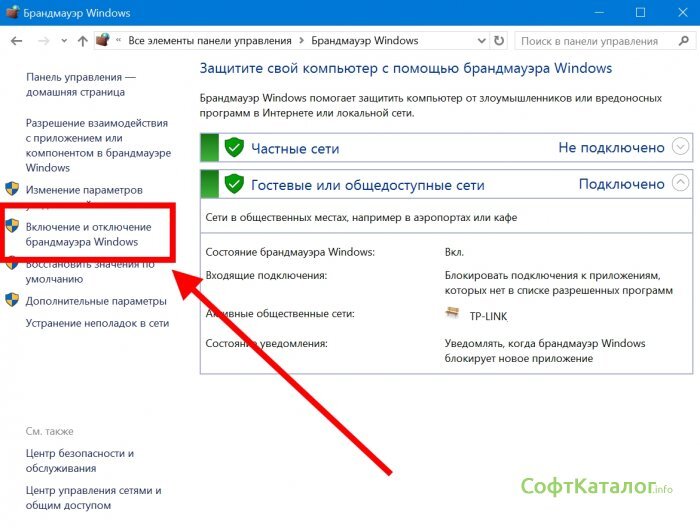Open address bar history dropdown
The height and width of the screenshot is (528, 700).
pyautogui.click(x=481, y=41)
